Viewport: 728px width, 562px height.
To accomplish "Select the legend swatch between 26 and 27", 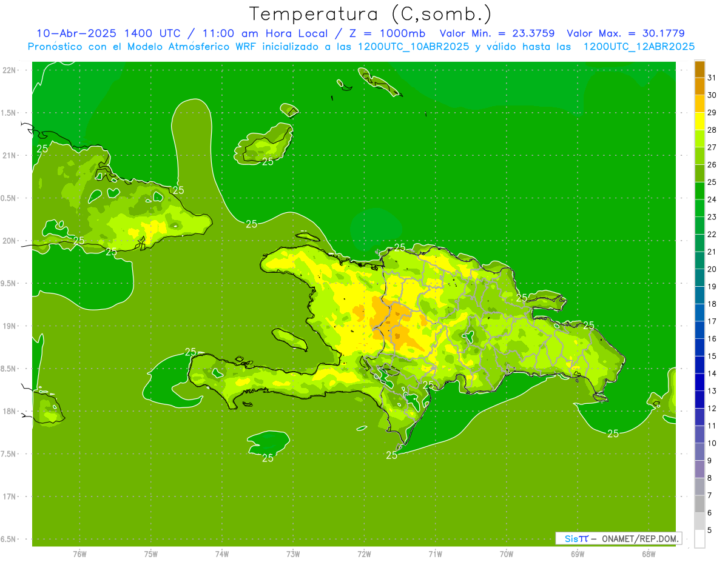I will pos(699,156).
